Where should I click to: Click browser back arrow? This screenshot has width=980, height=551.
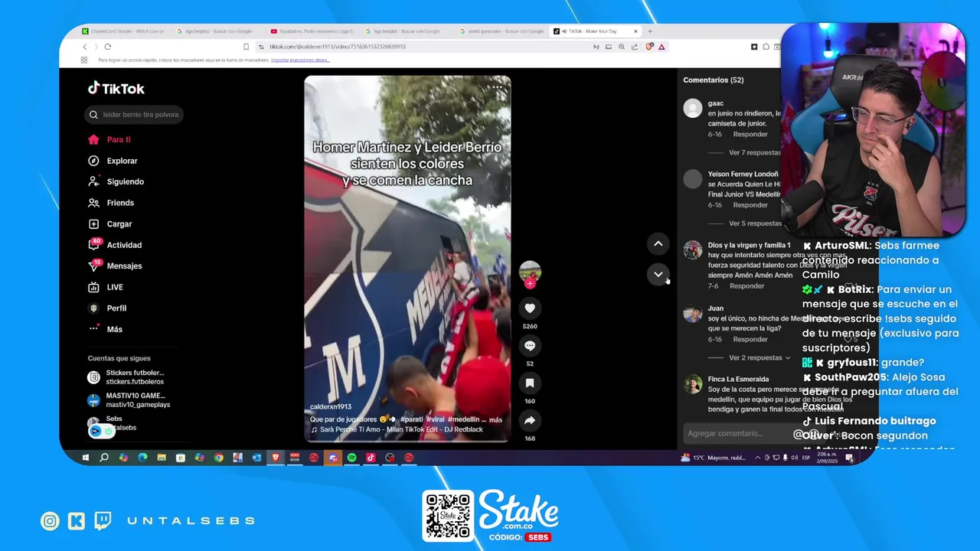pyautogui.click(x=85, y=47)
